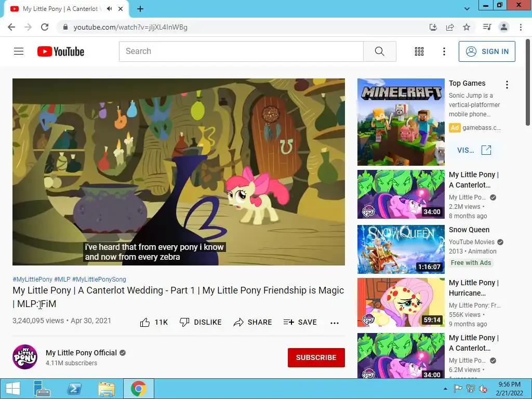Open My Little Pony Official channel avatar
The width and height of the screenshot is (532, 399).
(25, 357)
